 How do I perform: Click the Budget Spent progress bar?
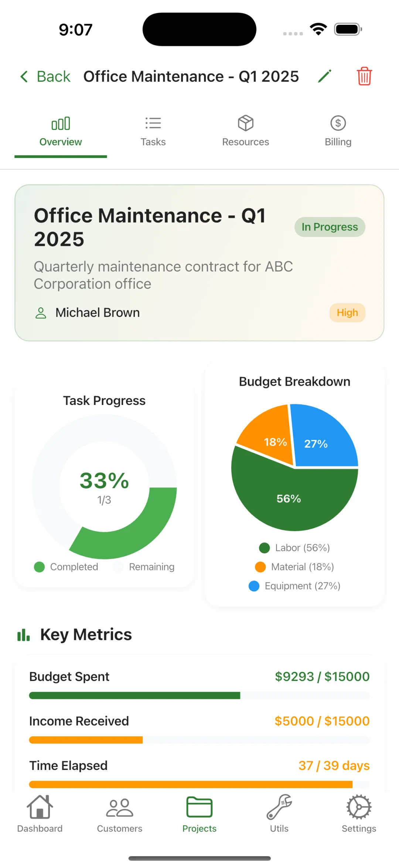199,696
